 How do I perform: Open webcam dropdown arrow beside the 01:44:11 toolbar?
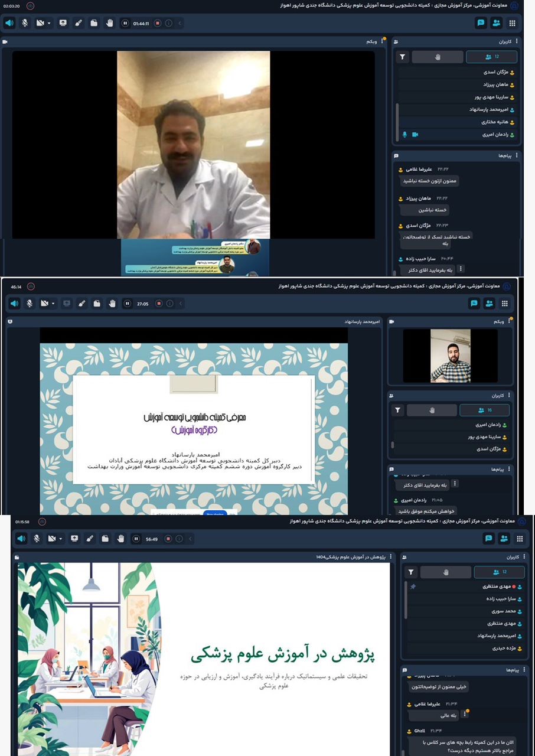pyautogui.click(x=49, y=23)
